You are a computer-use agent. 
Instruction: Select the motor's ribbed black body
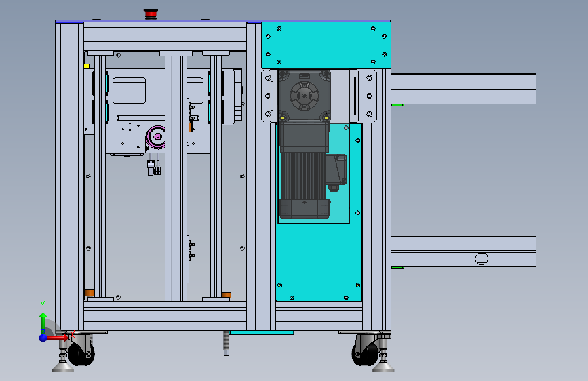click(303, 176)
